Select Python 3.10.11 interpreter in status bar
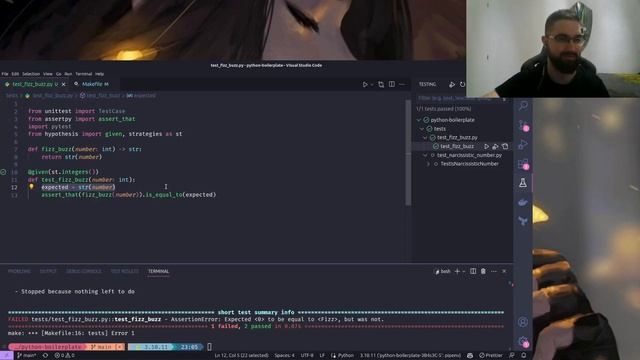This screenshot has height=360, width=640. (x=410, y=356)
